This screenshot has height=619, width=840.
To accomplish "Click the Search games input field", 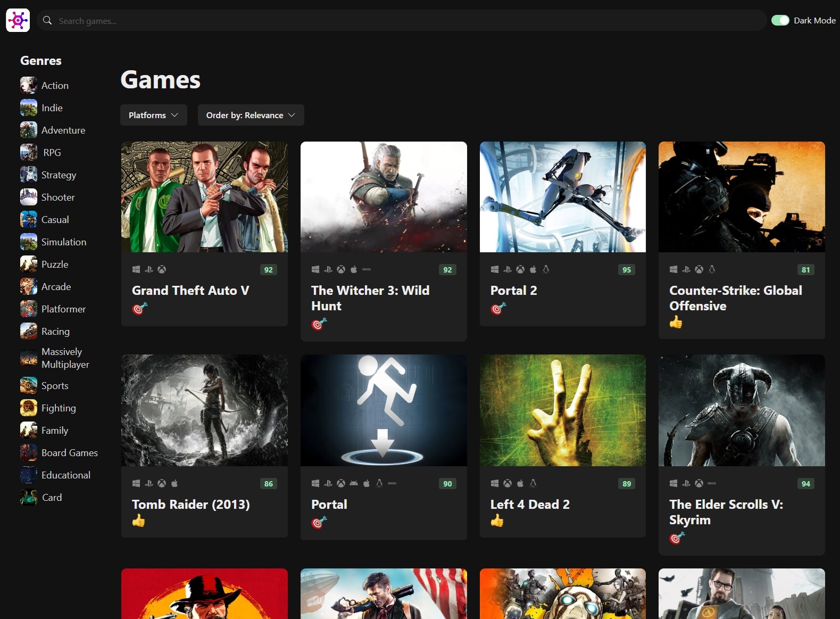I will point(404,21).
